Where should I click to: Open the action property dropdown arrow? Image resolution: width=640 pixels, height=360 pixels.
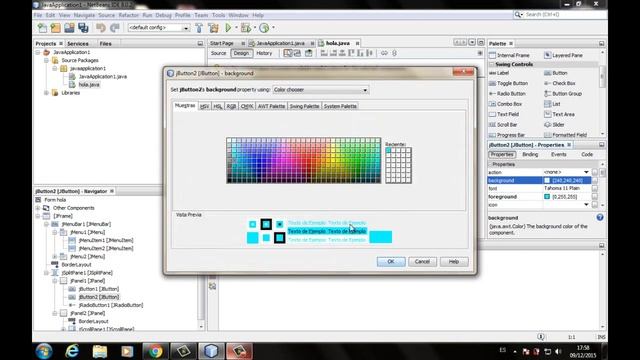[x=586, y=172]
